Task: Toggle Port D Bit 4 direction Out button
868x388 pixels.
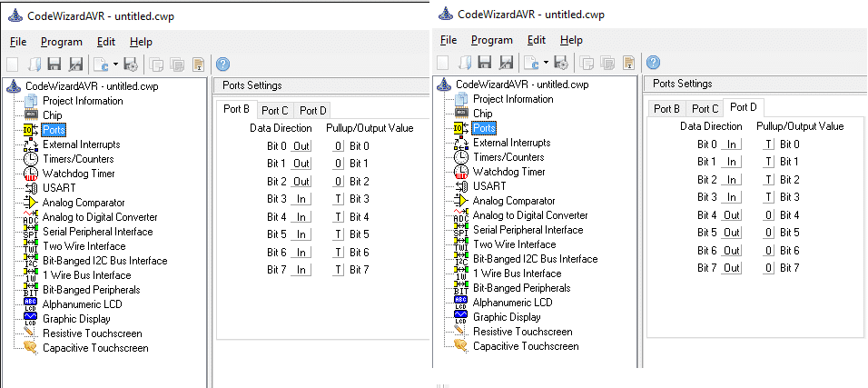Action: [731, 215]
